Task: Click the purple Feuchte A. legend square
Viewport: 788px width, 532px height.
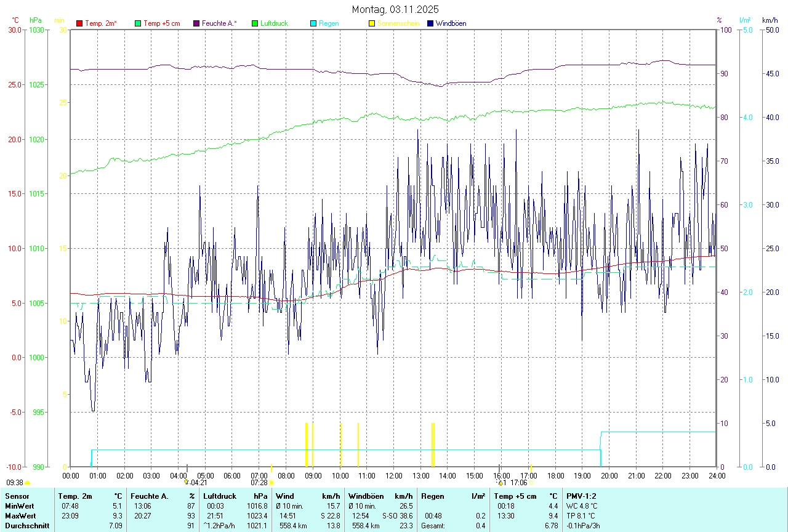Action: pos(196,23)
